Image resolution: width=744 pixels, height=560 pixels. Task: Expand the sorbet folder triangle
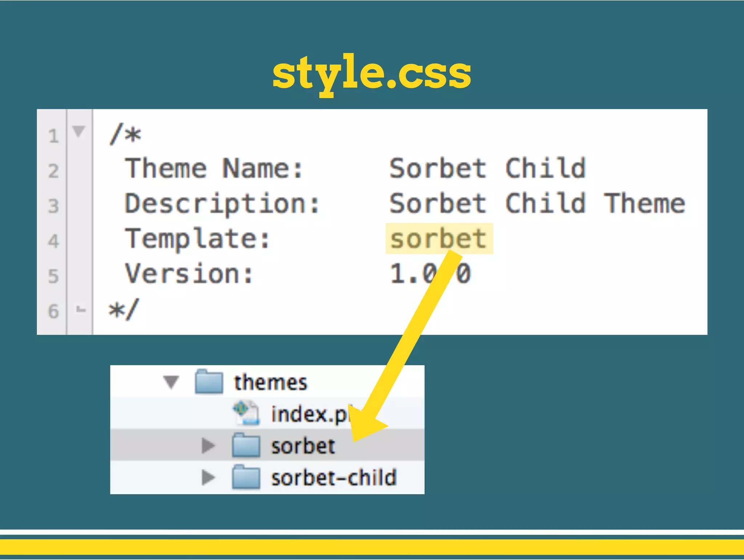[x=208, y=446]
